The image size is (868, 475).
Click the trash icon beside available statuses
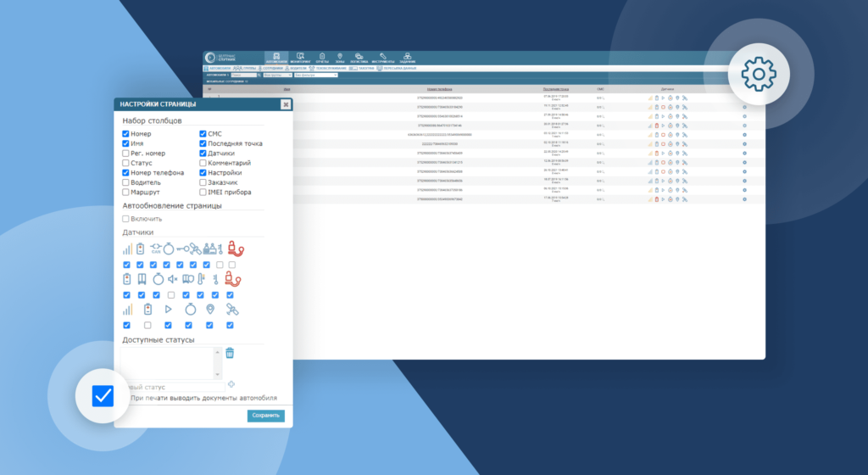pos(230,353)
